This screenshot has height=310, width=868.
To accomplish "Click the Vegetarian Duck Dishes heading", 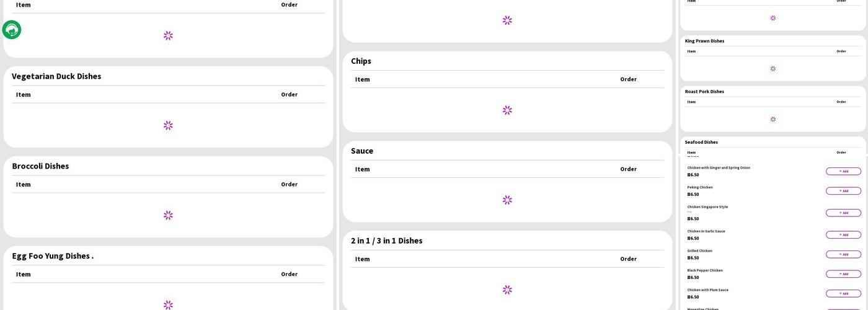I will 56,76.
